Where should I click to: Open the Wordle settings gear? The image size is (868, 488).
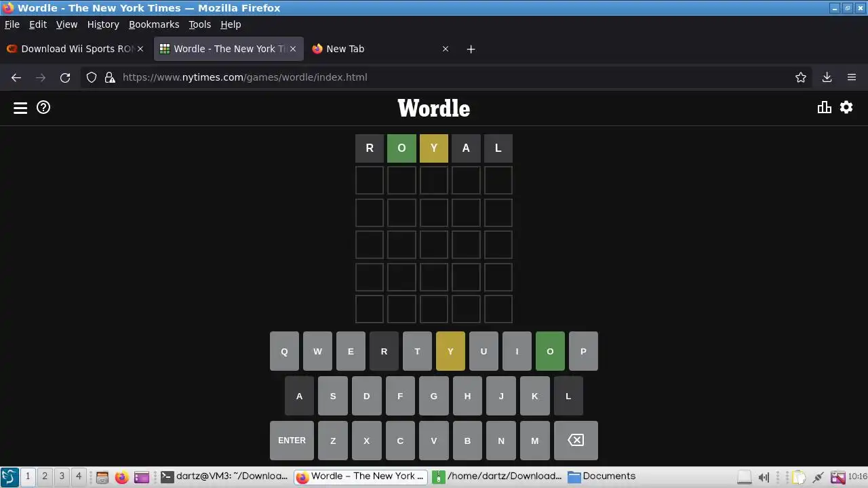[846, 107]
